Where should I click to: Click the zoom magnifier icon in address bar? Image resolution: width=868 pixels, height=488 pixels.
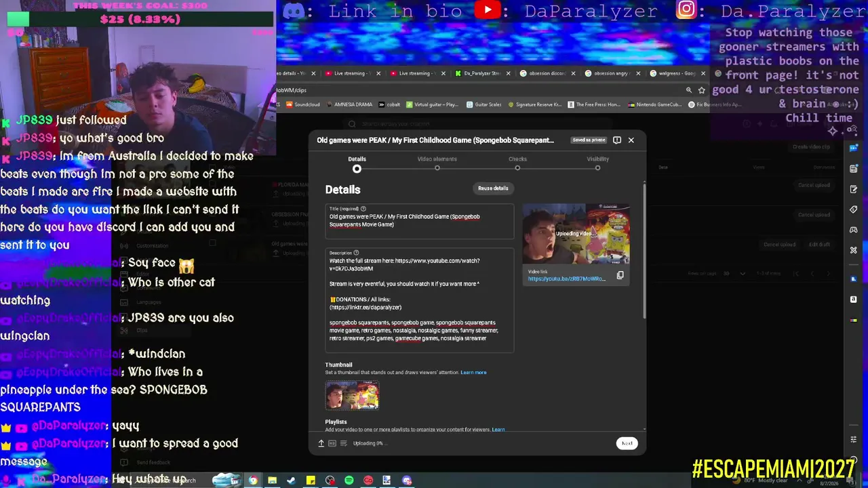689,90
